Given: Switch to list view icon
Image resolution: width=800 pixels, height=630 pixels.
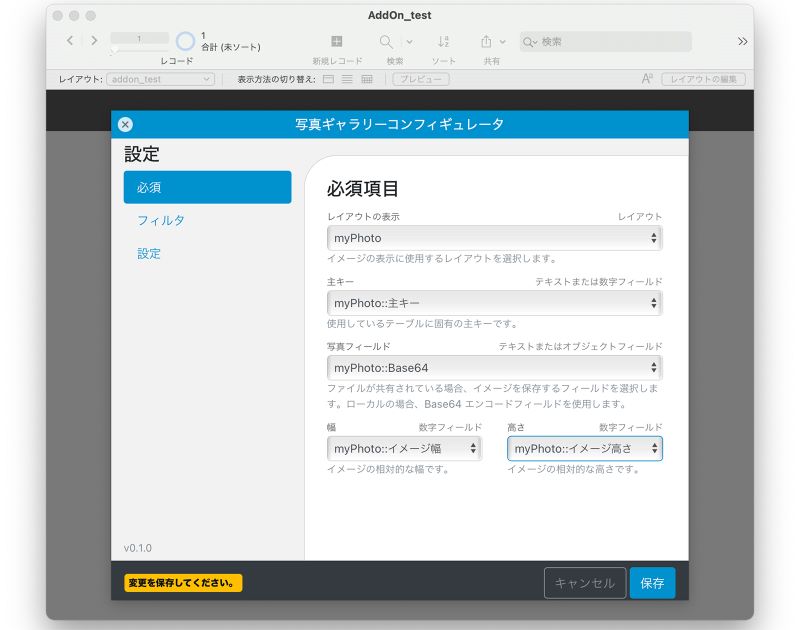Looking at the screenshot, I should [x=347, y=79].
